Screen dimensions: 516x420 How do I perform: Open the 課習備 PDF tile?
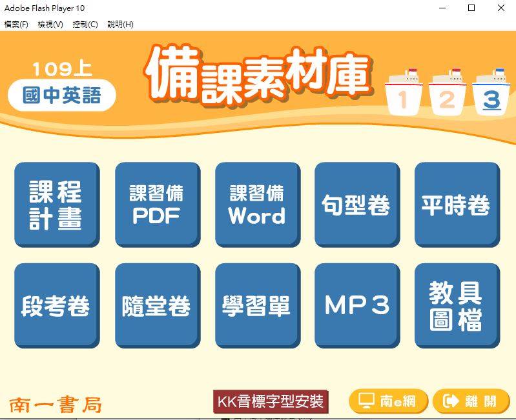(x=158, y=205)
